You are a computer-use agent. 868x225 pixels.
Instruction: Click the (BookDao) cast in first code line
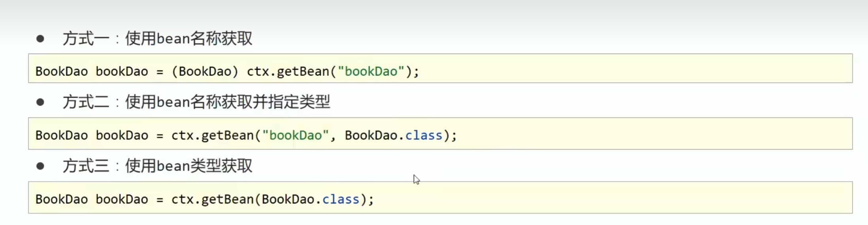pyautogui.click(x=205, y=71)
